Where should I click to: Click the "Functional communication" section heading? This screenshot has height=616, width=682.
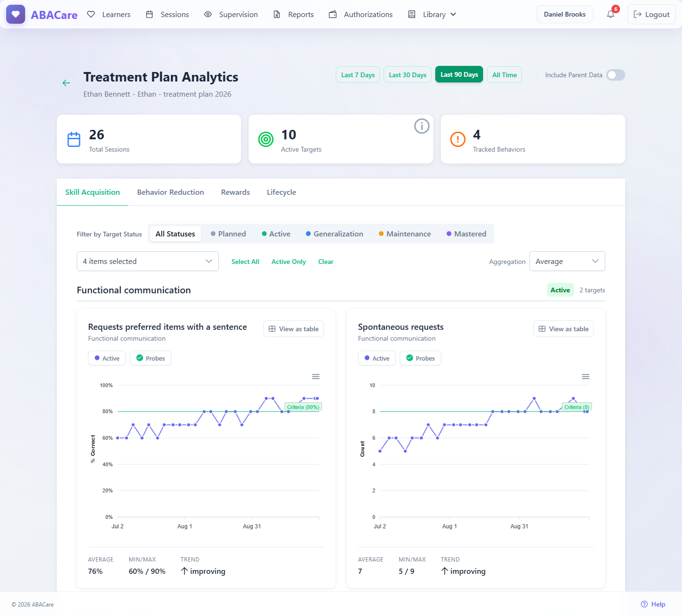point(134,290)
